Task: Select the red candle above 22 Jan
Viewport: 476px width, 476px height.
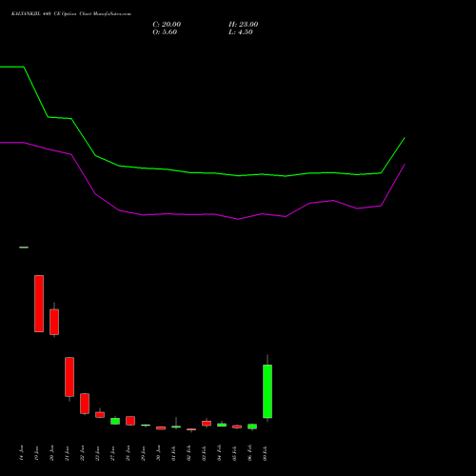Action: point(85,404)
